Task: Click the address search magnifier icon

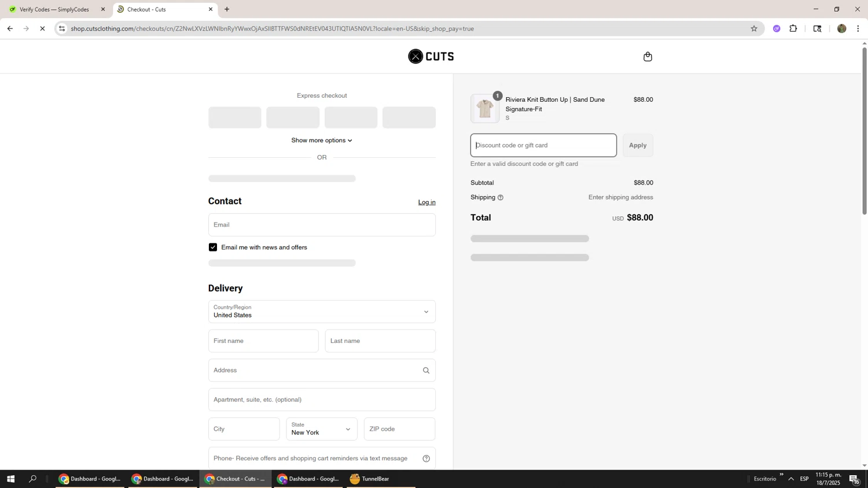Action: point(426,371)
